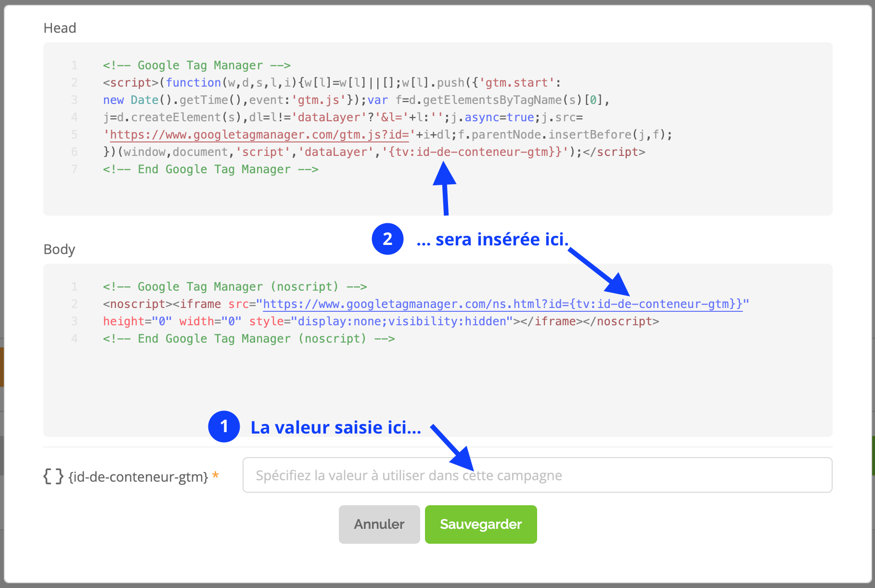The width and height of the screenshot is (875, 588).
Task: Click the Sauvegarder button
Action: (x=481, y=524)
